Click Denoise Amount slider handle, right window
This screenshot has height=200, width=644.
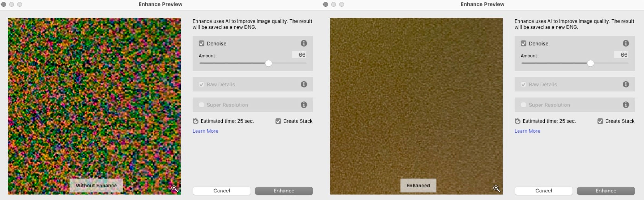point(591,64)
